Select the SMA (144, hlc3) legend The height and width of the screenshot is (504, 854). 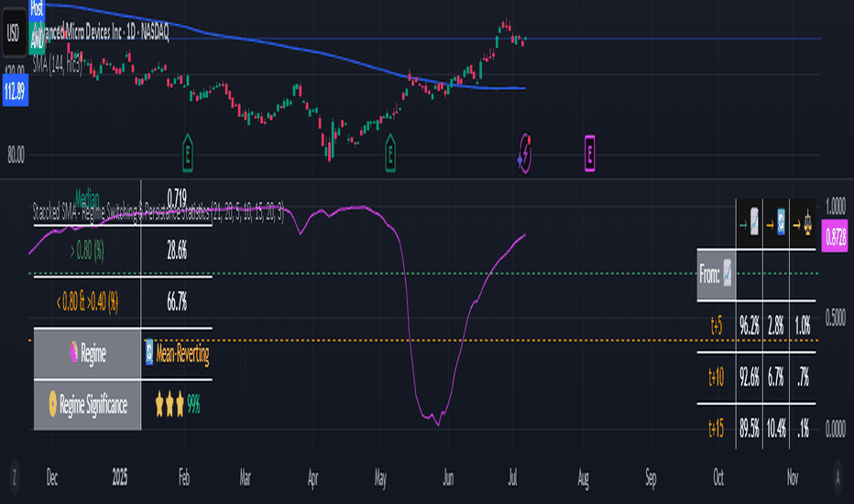click(57, 65)
